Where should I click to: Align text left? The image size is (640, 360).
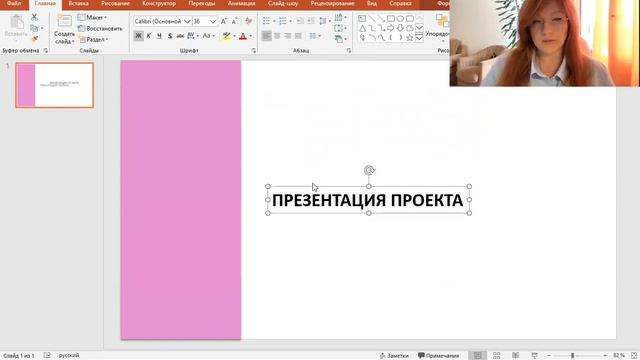[x=267, y=36]
